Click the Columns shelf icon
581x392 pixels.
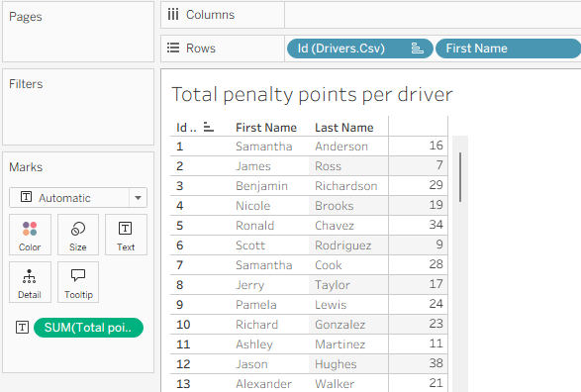point(173,15)
